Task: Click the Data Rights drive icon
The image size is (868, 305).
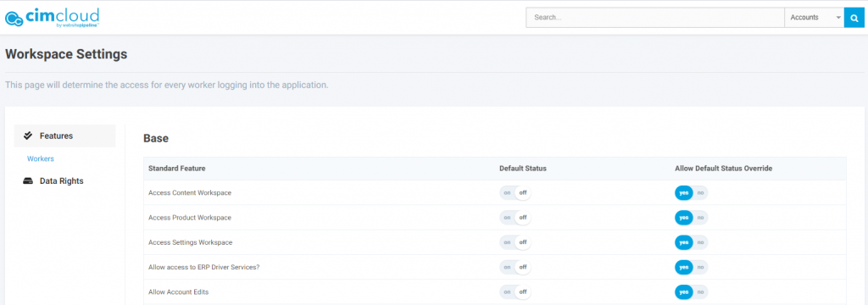Action: [x=28, y=181]
